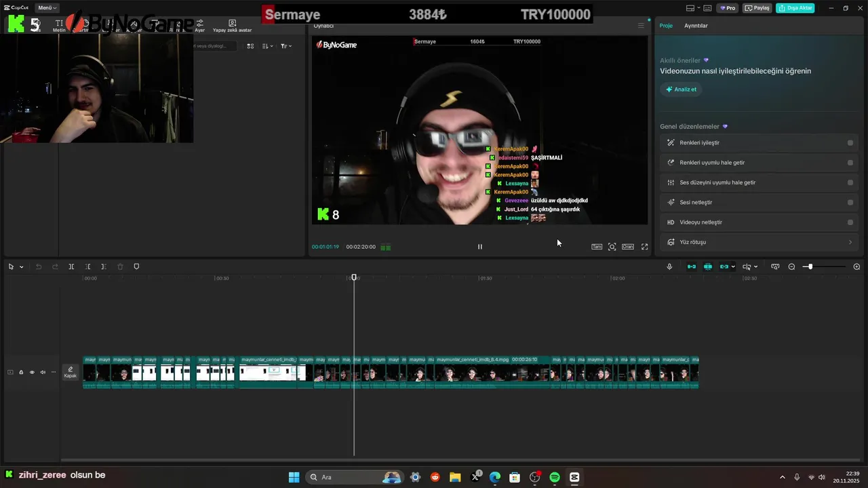Start voice recording with microphone icon
Viewport: 868px width, 488px height.
pos(669,266)
